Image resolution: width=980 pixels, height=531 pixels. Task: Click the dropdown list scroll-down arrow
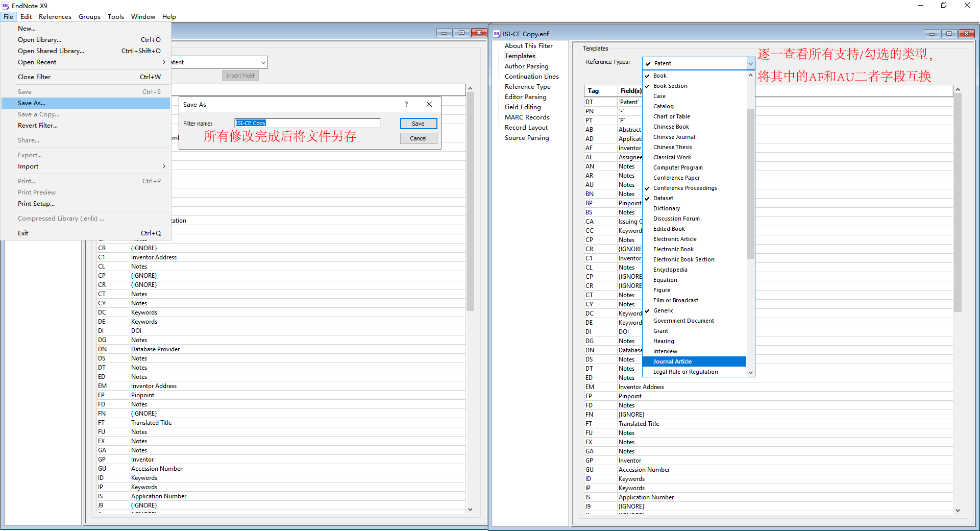point(750,372)
